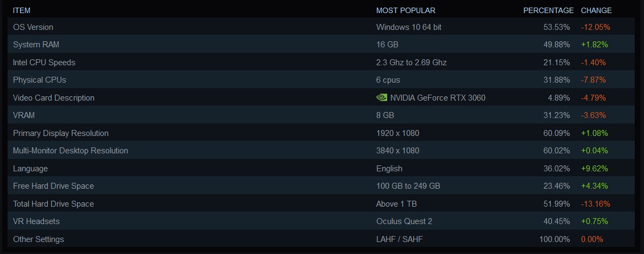Click the Windows 10 64 bit entry
The width and height of the screenshot is (644, 254).
tap(409, 27)
